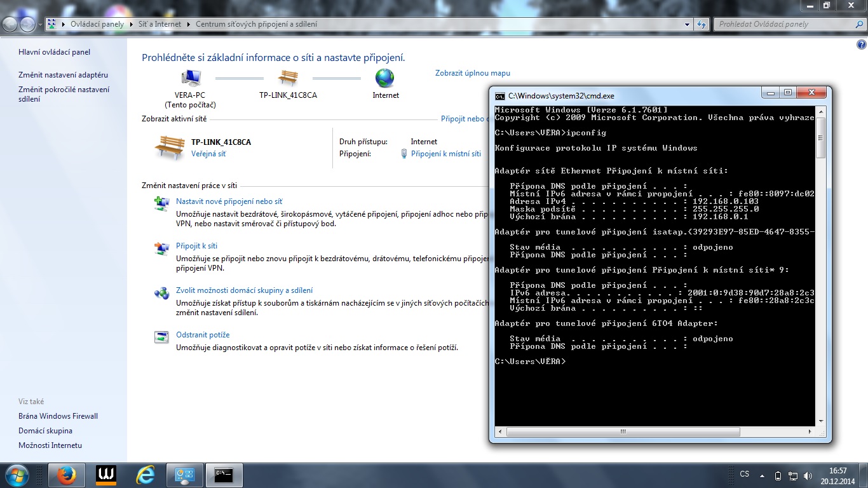Click the Internet globe icon in the network map
Screen dimensions: 868x488
(385, 78)
